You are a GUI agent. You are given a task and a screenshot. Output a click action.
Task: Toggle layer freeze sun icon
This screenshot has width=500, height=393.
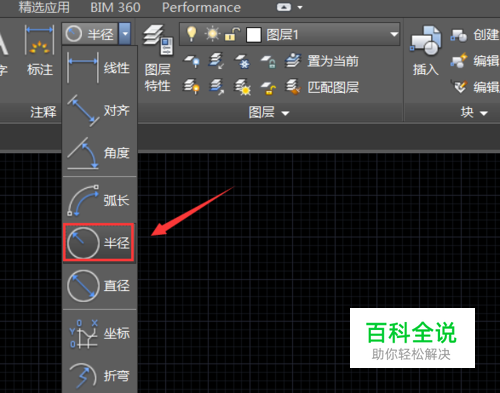click(x=212, y=34)
